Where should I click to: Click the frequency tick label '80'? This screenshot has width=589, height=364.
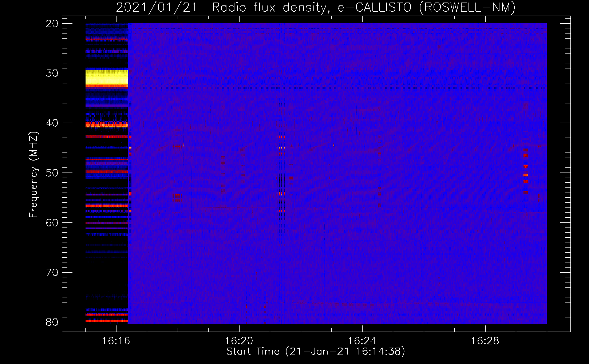pos(52,322)
